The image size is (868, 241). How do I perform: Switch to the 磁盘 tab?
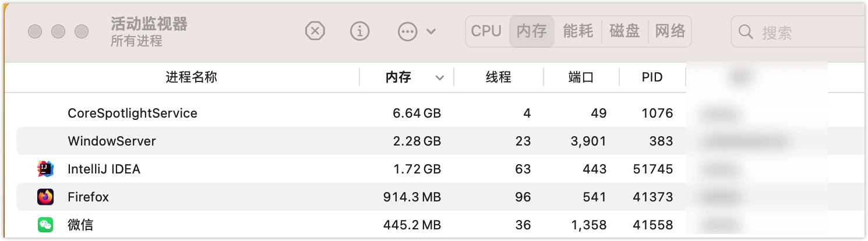coord(624,31)
